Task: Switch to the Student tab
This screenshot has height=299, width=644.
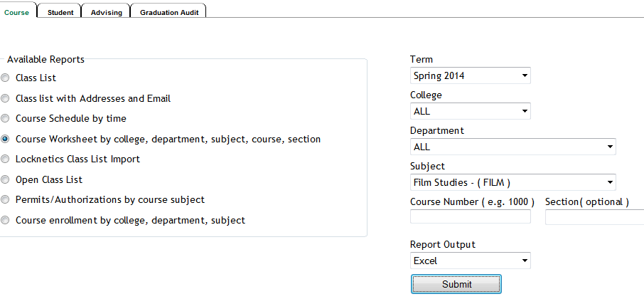Action: pos(60,12)
